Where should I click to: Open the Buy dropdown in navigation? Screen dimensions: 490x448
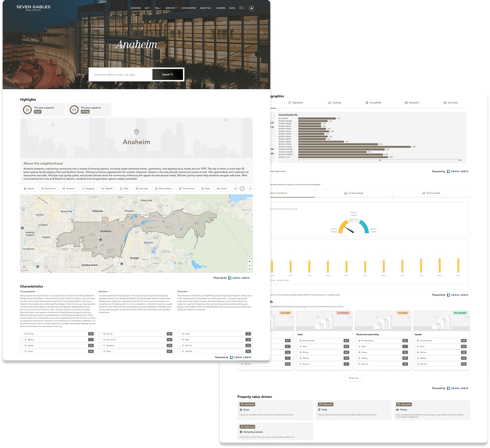pyautogui.click(x=148, y=8)
